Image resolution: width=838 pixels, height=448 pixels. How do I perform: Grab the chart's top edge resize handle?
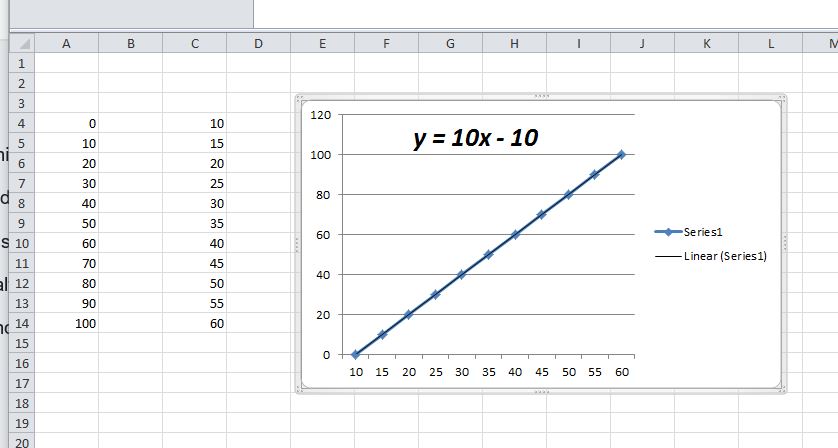(x=541, y=96)
